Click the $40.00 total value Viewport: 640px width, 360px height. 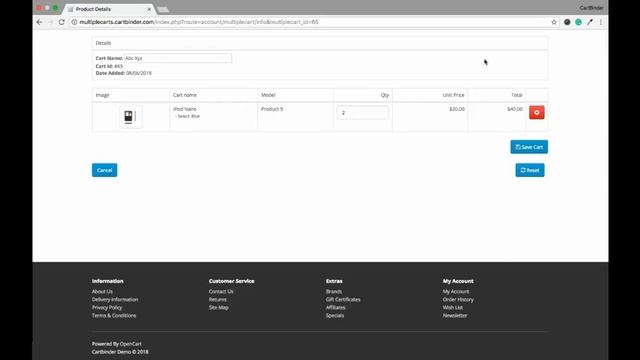click(515, 109)
